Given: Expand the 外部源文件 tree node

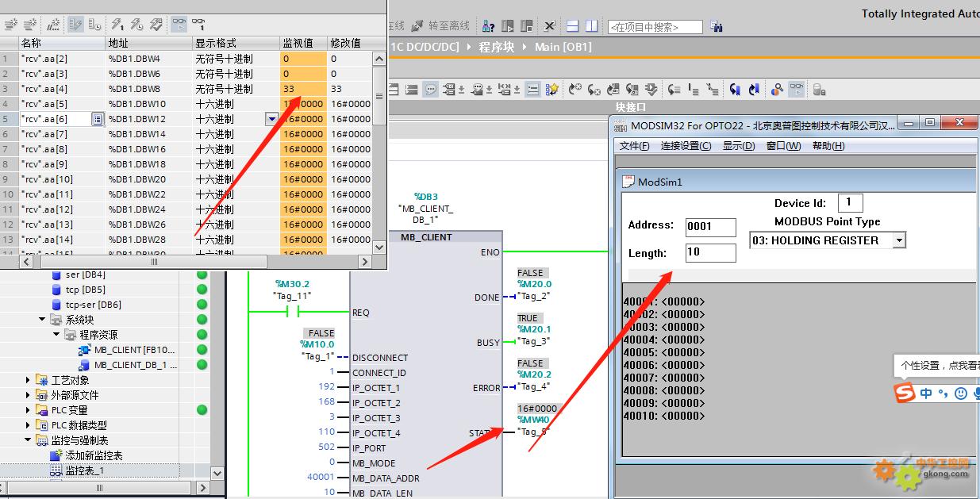Looking at the screenshot, I should pyautogui.click(x=29, y=395).
